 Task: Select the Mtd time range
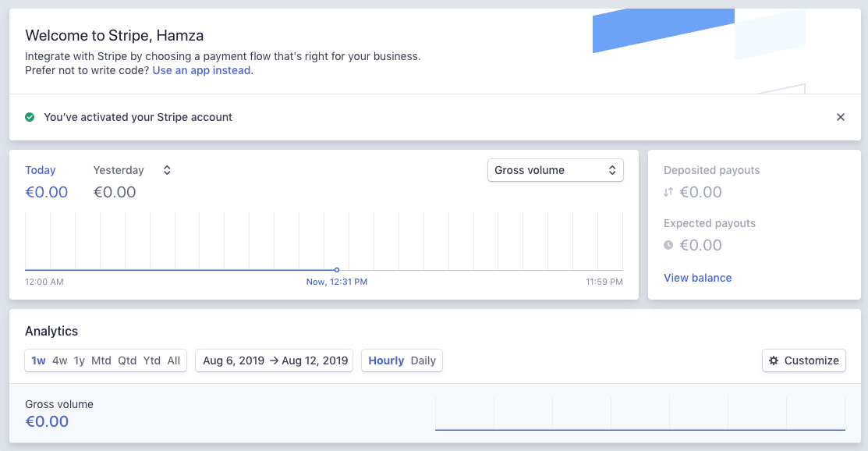[101, 360]
